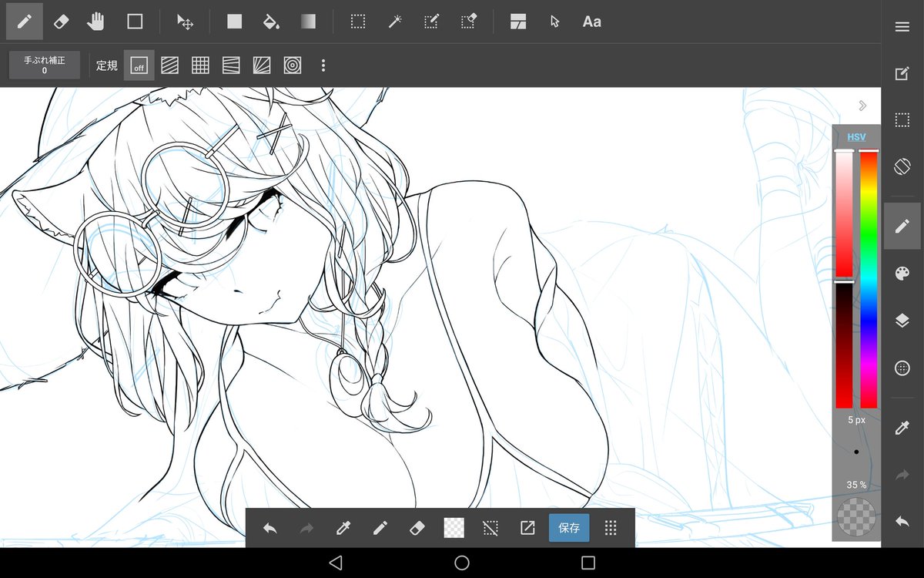Image resolution: width=924 pixels, height=578 pixels.
Task: Select the Selection Eraser tool
Action: point(468,22)
